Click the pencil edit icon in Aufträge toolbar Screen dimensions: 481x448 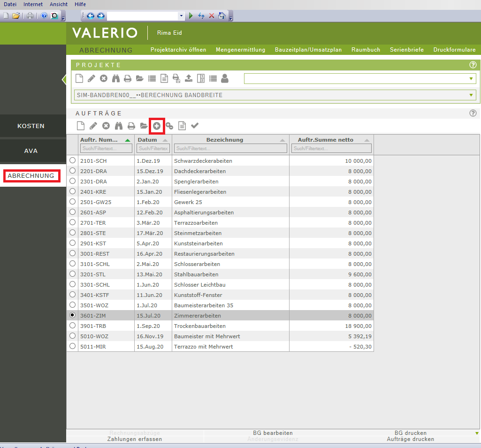[x=93, y=126]
